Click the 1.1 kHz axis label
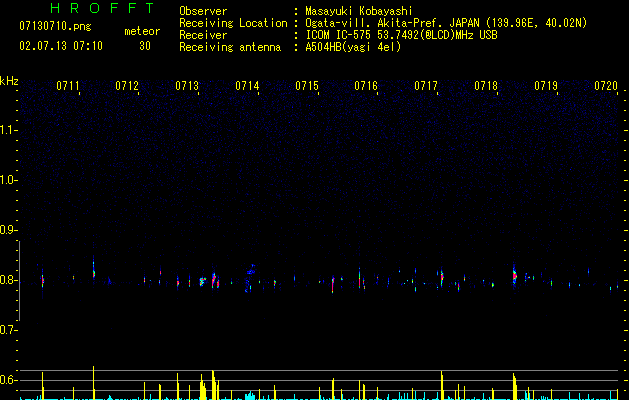 (8, 130)
